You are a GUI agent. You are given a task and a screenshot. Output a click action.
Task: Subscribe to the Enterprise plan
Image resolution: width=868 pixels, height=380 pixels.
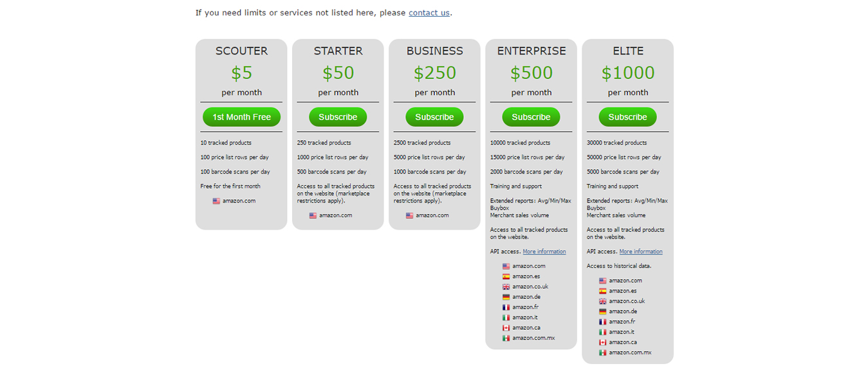[531, 117]
